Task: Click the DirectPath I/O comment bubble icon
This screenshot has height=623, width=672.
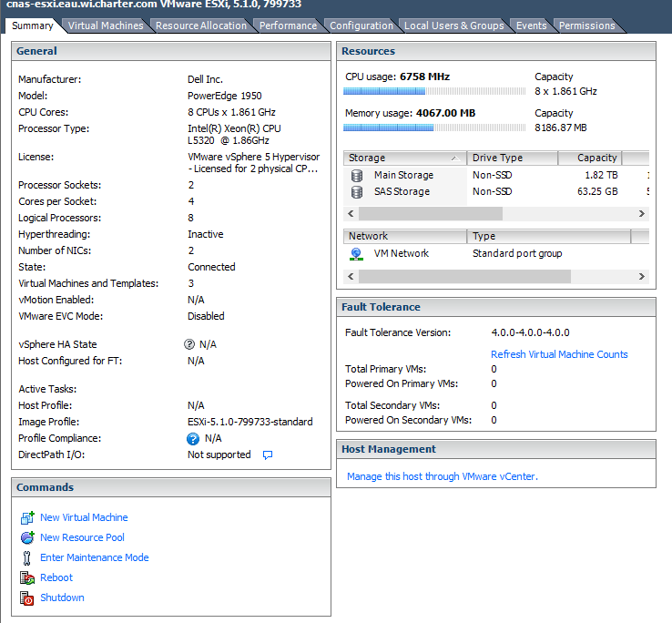Action: pyautogui.click(x=268, y=454)
